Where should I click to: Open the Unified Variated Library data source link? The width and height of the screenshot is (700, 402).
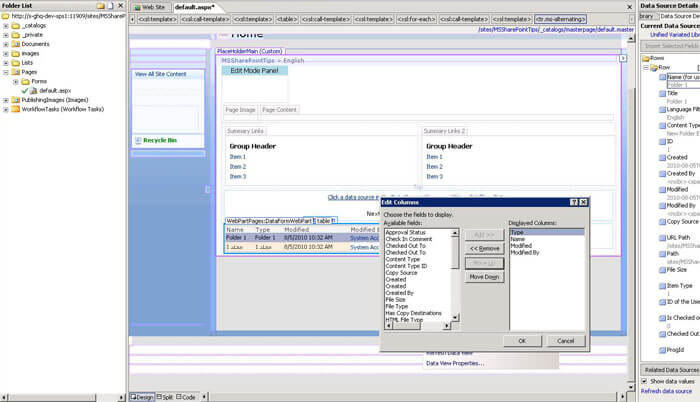click(x=675, y=35)
